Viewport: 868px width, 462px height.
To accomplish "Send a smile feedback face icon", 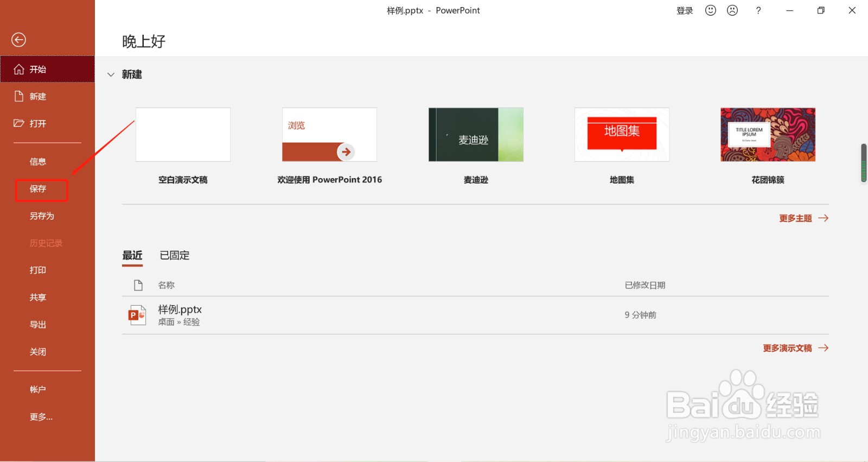I will point(711,10).
